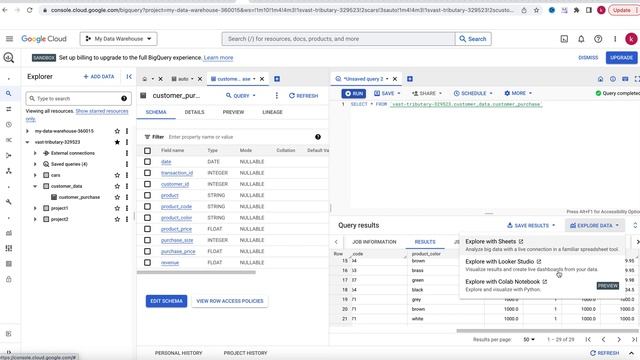Screen dimensions: 640x360
Task: Check the product_color field checkbox
Action: (147, 218)
